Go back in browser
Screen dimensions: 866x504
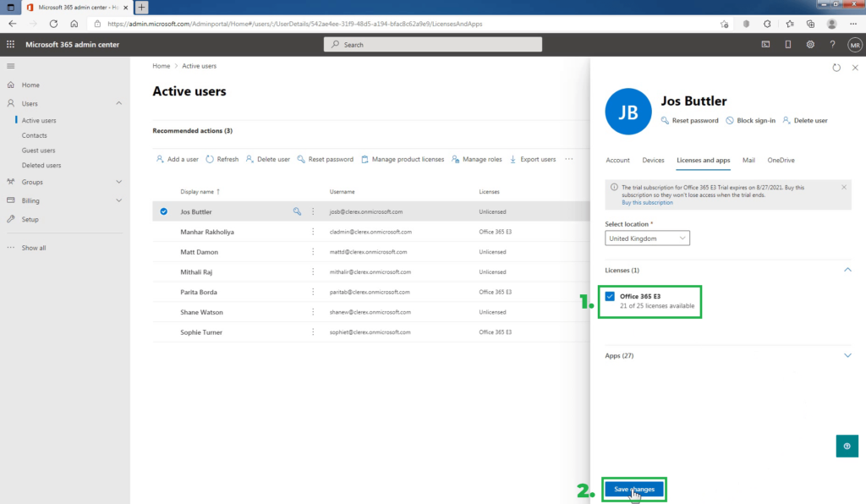[12, 24]
